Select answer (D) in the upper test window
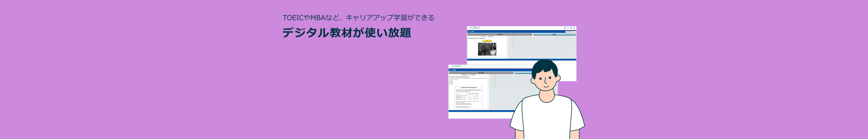This screenshot has width=868, height=139. [x=511, y=47]
